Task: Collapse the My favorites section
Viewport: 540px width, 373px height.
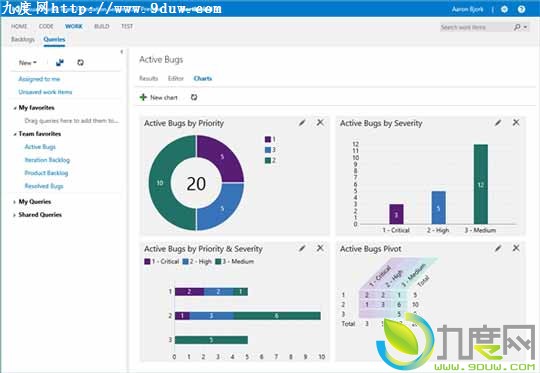Action: 14,108
